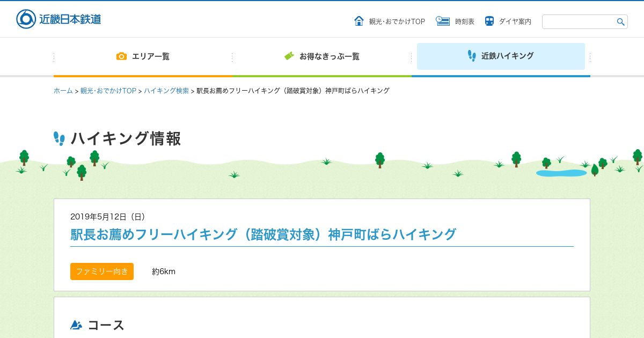Go to ホーム via breadcrumb
The height and width of the screenshot is (338, 644).
click(63, 91)
